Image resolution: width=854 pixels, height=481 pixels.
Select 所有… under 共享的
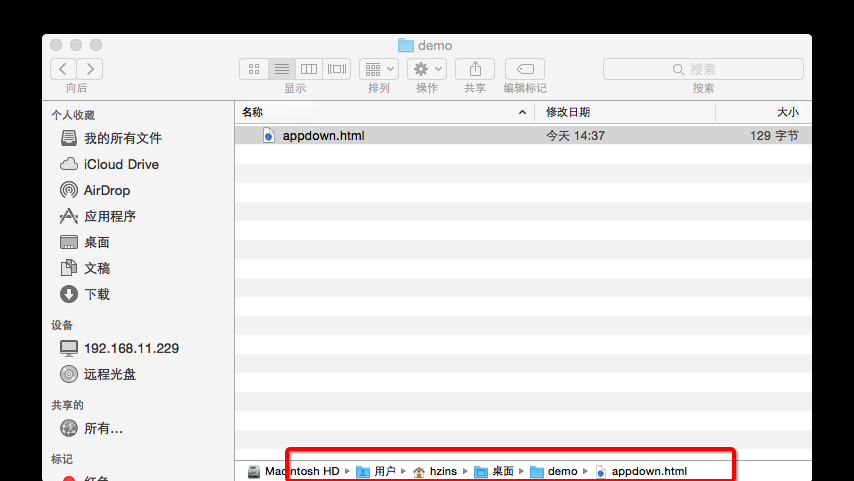pos(92,428)
